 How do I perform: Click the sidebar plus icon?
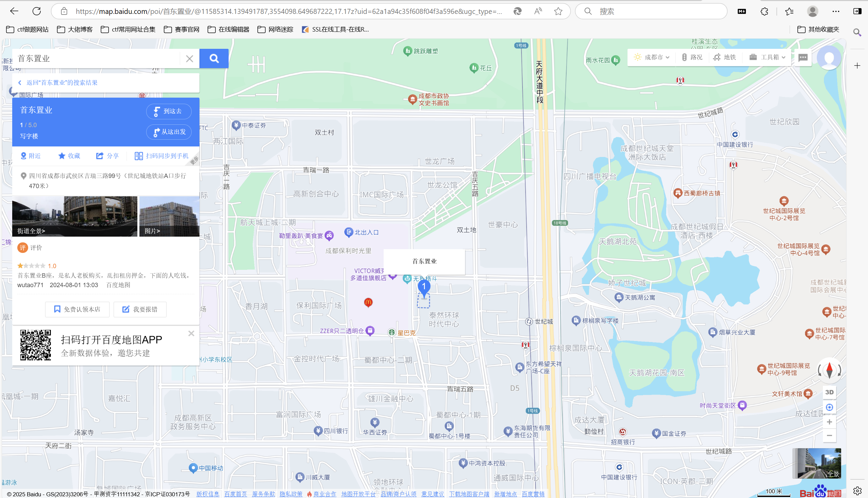[x=857, y=66]
